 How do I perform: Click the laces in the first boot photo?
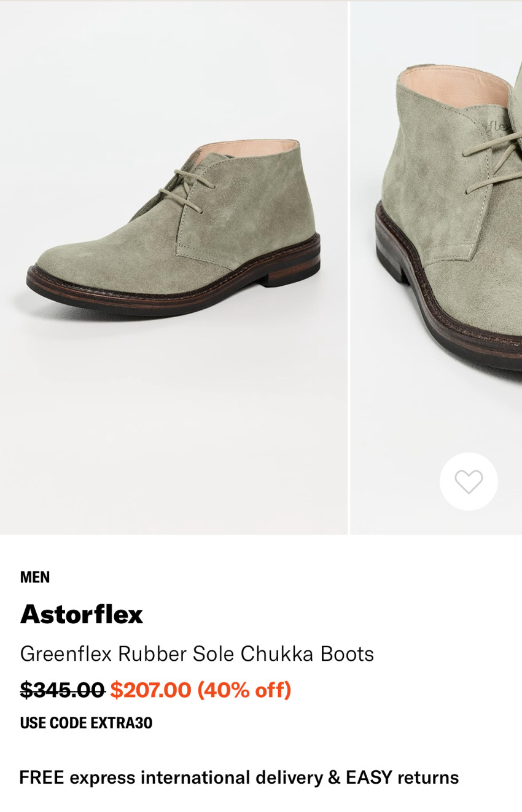click(184, 187)
